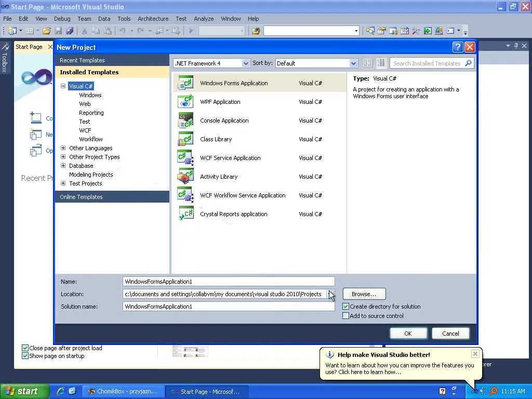
Task: Click the Class Library template icon
Action: [x=185, y=139]
